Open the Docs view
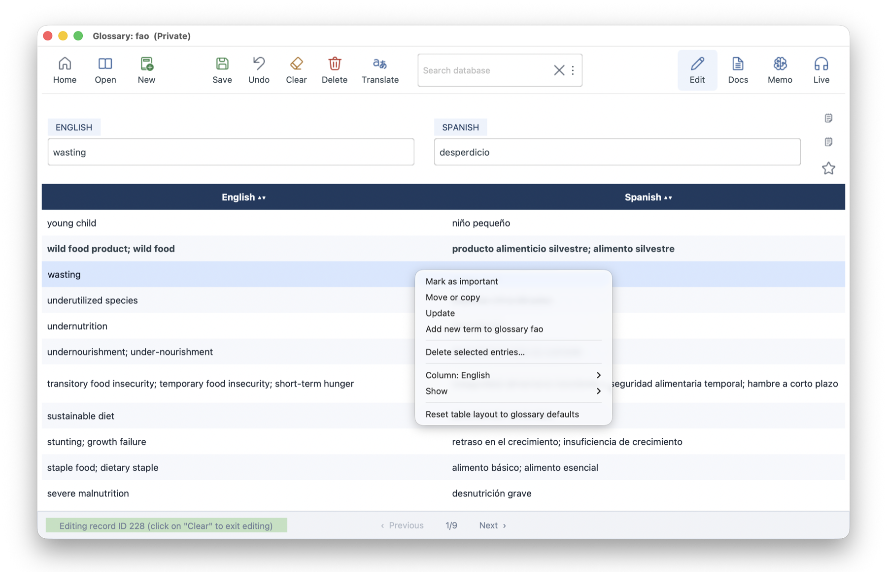This screenshot has height=588, width=887. click(x=738, y=70)
